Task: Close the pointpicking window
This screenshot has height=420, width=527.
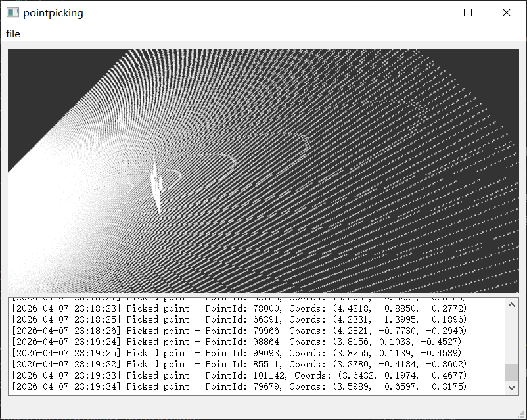Action: click(506, 12)
